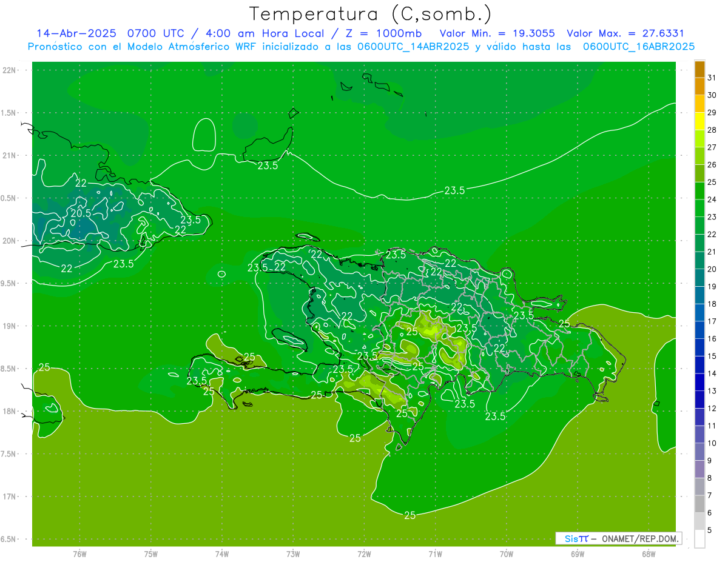The width and height of the screenshot is (728, 562).
Task: Pick the yellow legend swatch between 28 and 29
Action: [x=699, y=122]
